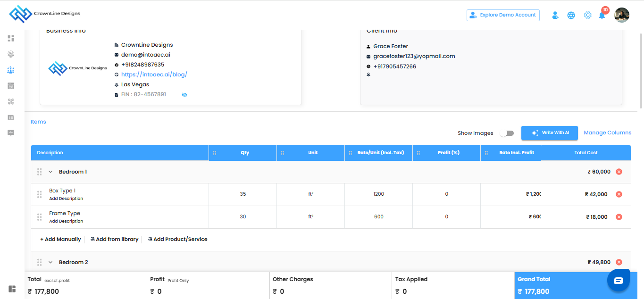Click the add user icon in header
644x299 pixels.
556,15
